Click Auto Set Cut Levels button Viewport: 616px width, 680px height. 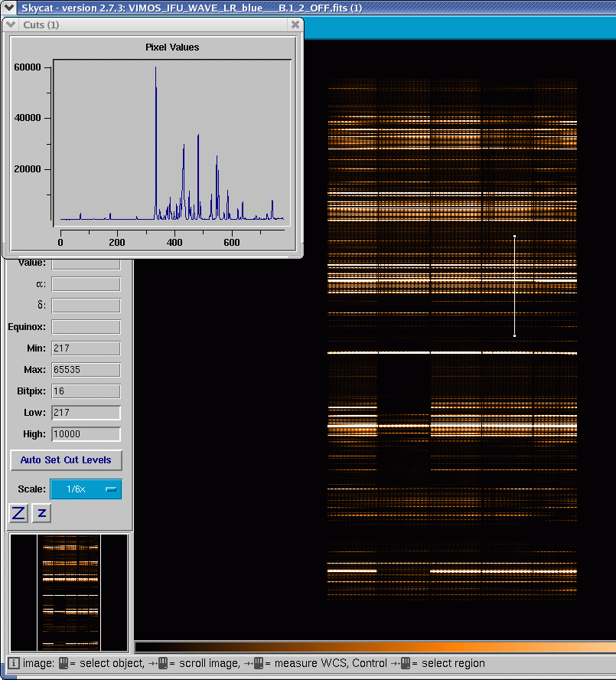[66, 460]
